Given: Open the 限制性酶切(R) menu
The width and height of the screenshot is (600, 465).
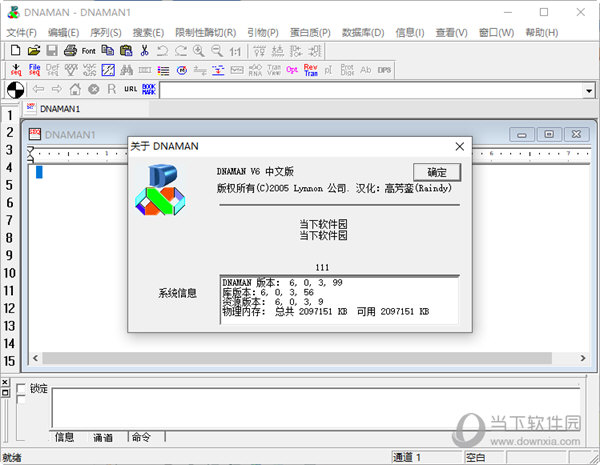Looking at the screenshot, I should click(x=206, y=33).
